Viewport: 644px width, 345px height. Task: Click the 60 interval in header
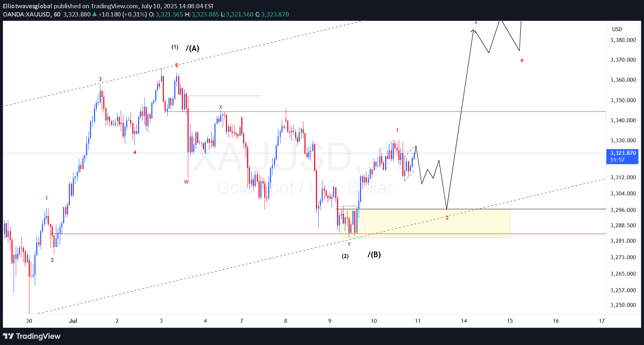[x=57, y=14]
